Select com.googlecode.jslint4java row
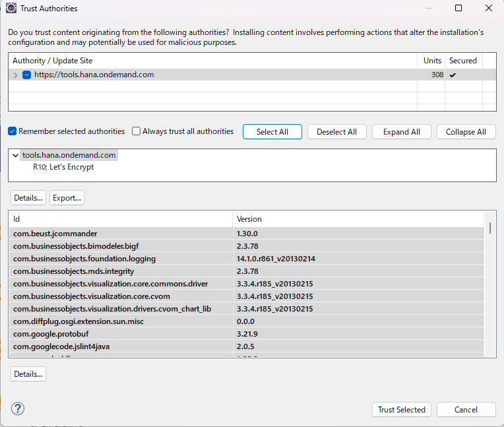Viewport: 504px width, 427px height. [x=246, y=346]
